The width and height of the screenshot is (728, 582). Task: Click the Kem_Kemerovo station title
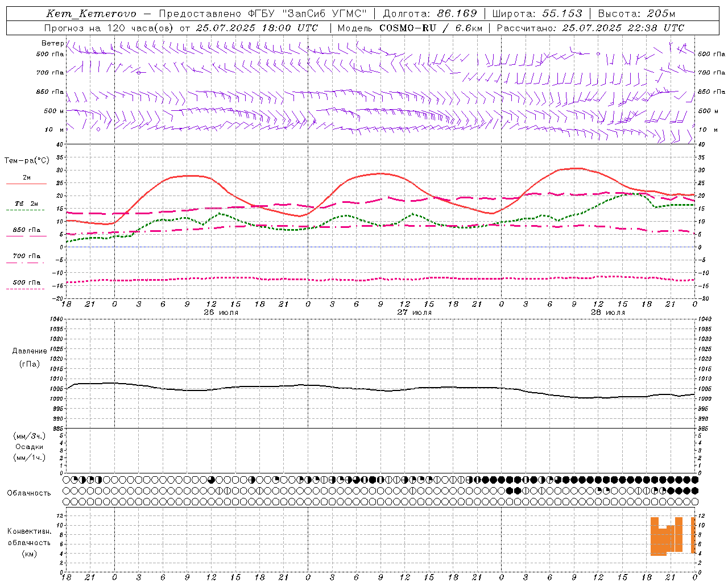click(x=91, y=14)
